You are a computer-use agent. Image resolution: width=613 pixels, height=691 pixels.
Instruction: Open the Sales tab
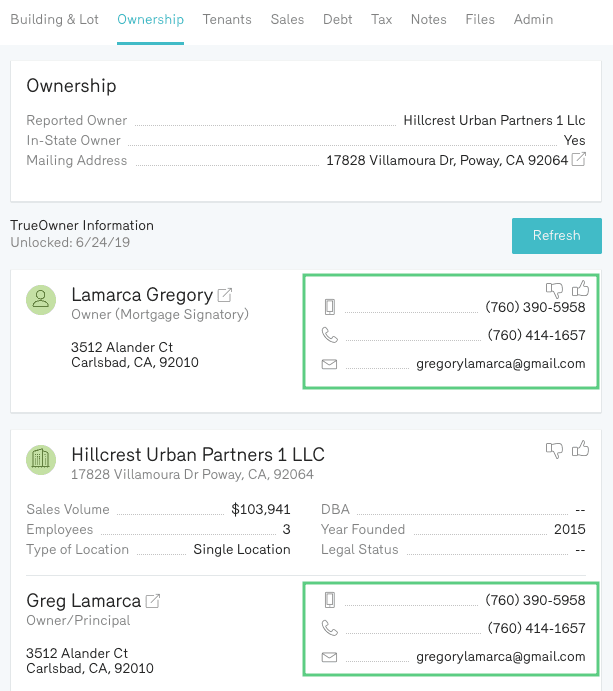(x=287, y=19)
